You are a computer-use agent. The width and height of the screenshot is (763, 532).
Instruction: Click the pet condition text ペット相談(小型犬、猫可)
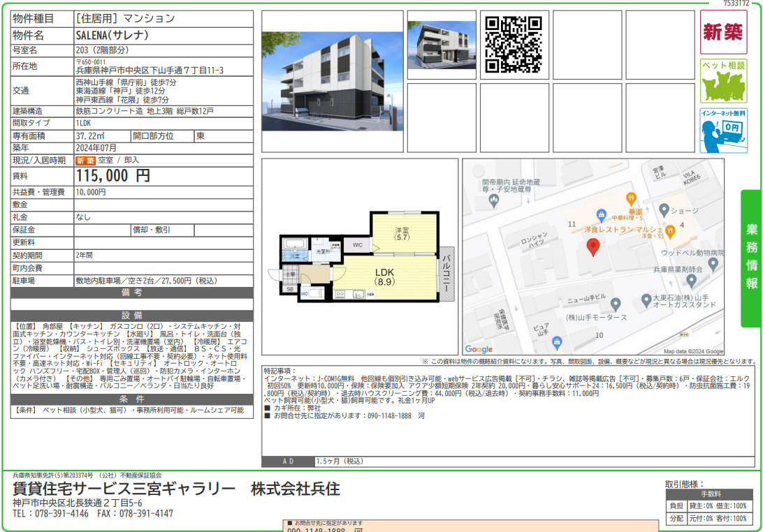pos(85,411)
